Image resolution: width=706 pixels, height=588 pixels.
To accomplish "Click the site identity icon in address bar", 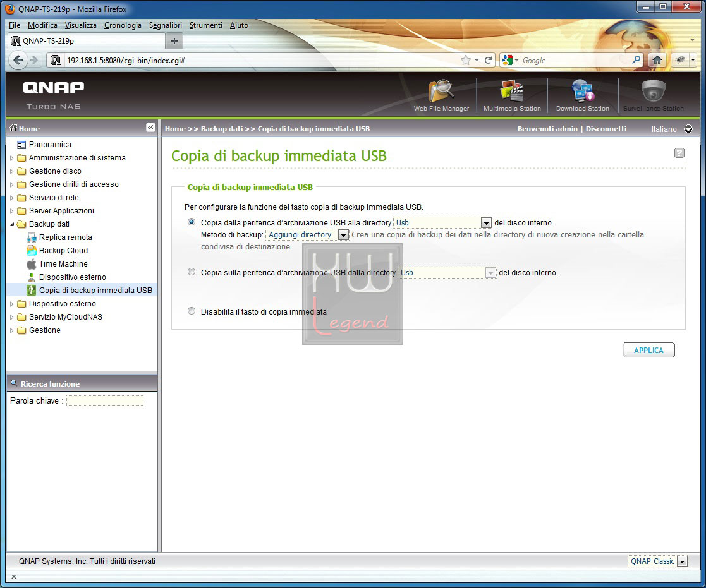I will point(56,60).
